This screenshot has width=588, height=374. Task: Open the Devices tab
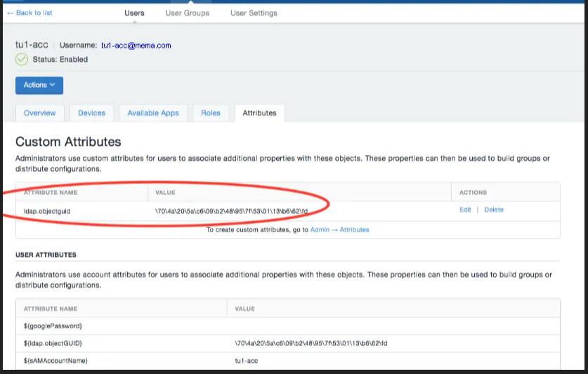[91, 113]
